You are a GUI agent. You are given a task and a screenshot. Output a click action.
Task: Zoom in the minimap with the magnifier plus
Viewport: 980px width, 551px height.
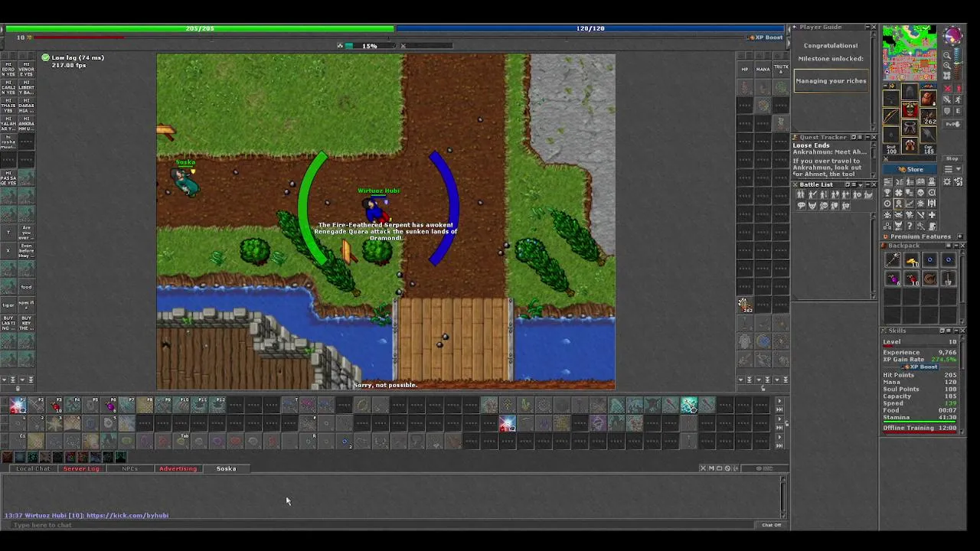pyautogui.click(x=947, y=65)
